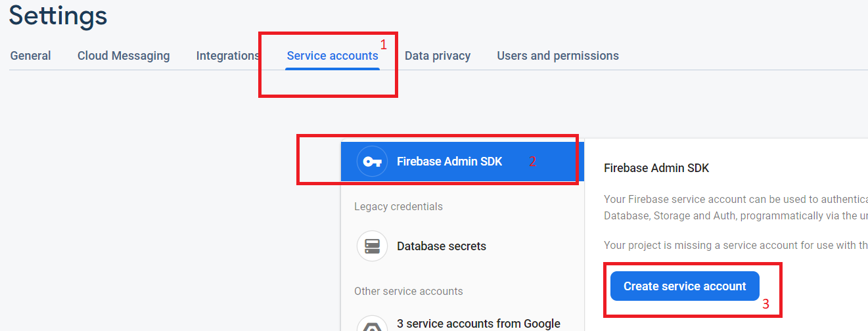868x331 pixels.
Task: Click the key icon for Firebase Admin SDK
Action: (373, 162)
